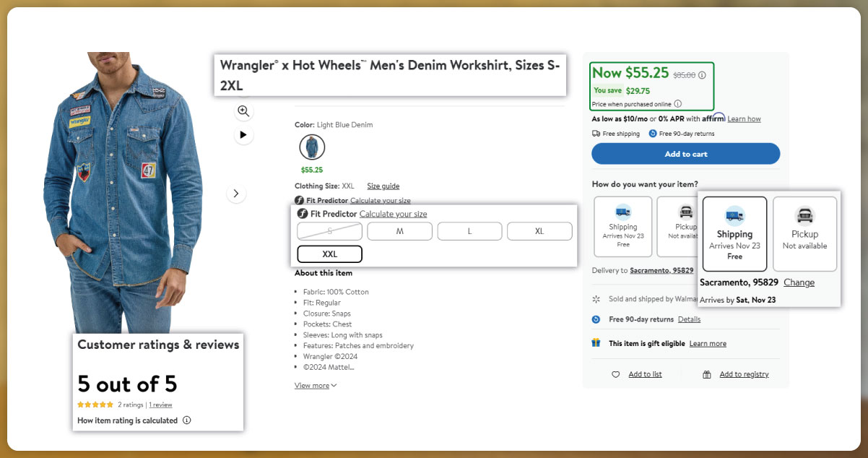The image size is (868, 458).
Task: Click the Add to registry link
Action: (x=744, y=374)
